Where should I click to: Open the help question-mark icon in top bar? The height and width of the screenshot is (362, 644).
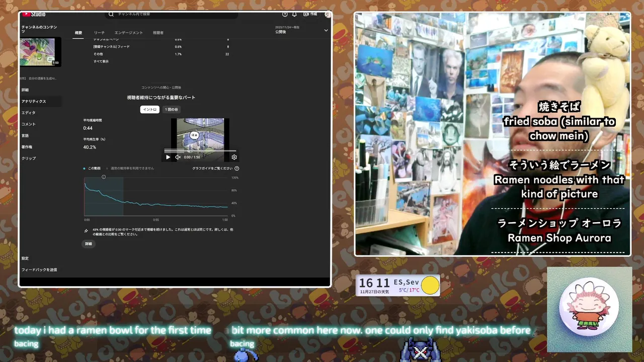[x=285, y=14]
